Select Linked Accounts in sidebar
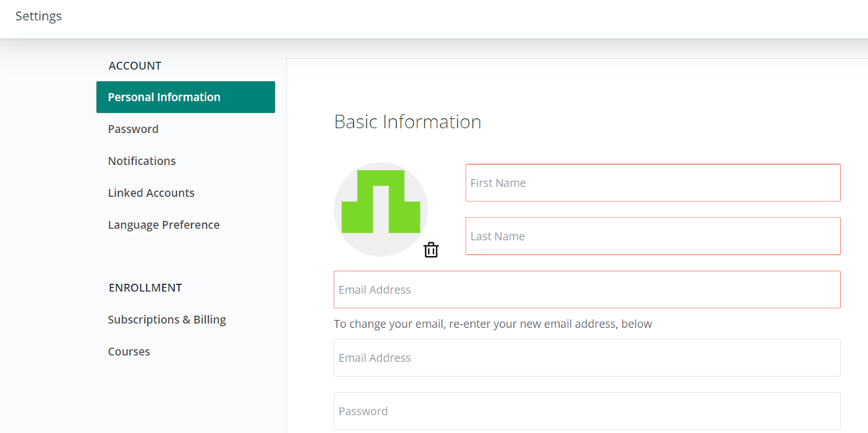This screenshot has width=868, height=433. (151, 193)
